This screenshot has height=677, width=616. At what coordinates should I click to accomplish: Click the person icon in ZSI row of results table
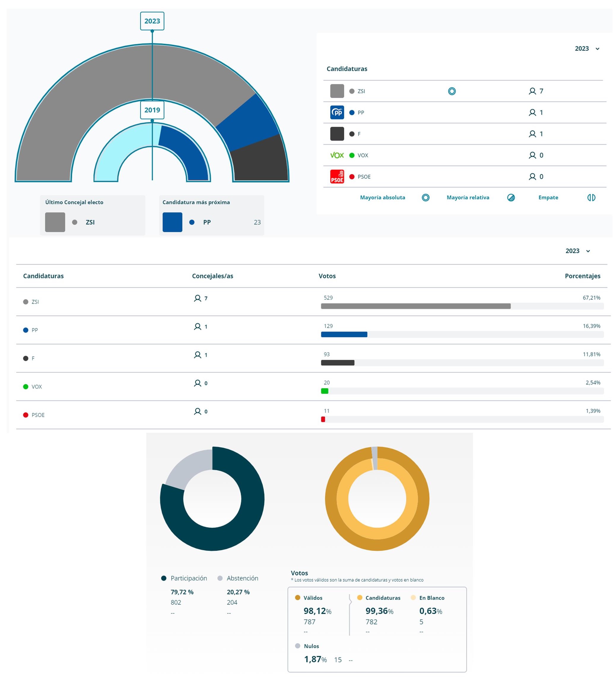(197, 298)
